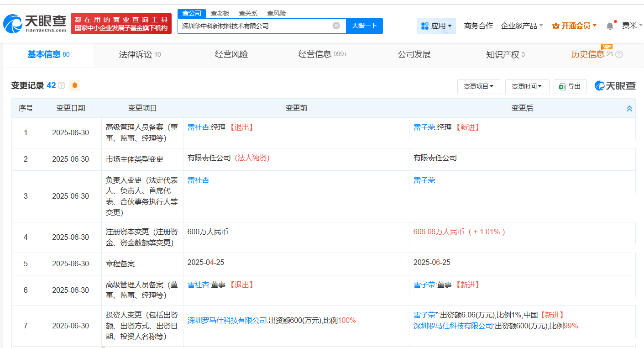The image size is (644, 348).
Task: Filter by 变更项目 dropdown
Action: 479,86
